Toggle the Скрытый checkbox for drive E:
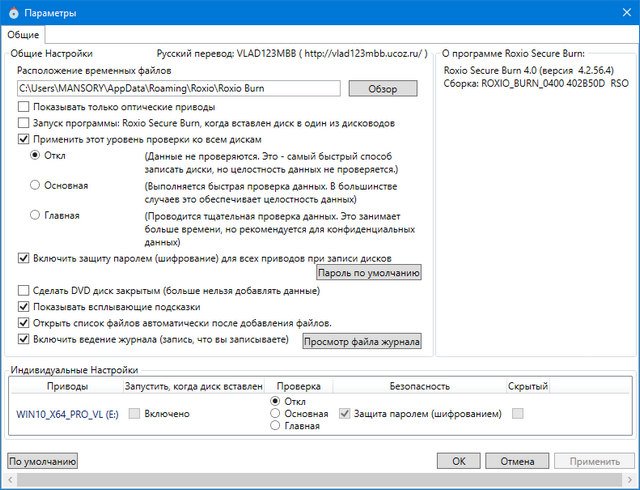This screenshot has width=640, height=490. [518, 414]
